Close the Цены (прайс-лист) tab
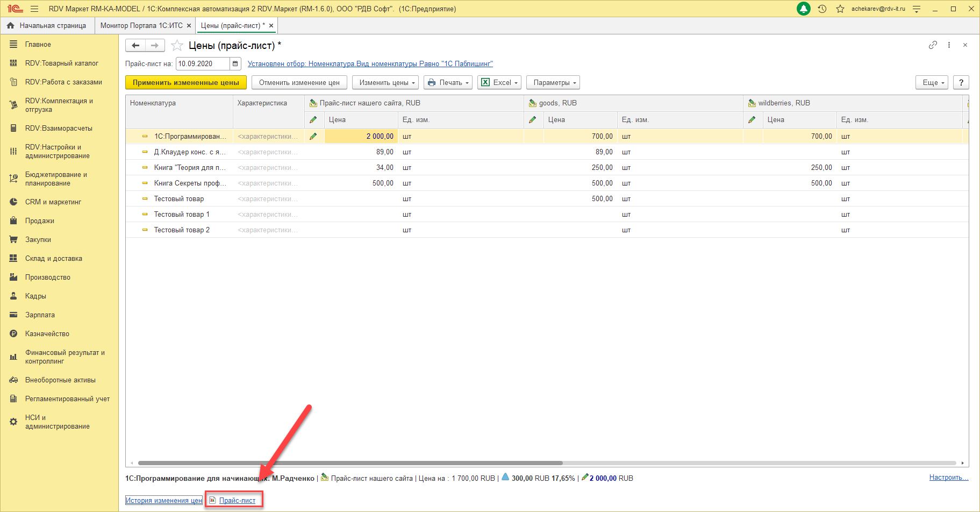 271,26
